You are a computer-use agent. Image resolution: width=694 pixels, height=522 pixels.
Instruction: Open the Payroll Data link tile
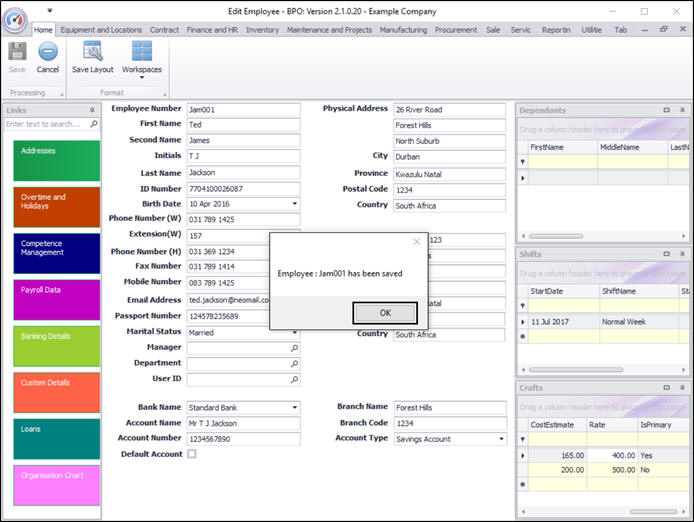[57, 300]
